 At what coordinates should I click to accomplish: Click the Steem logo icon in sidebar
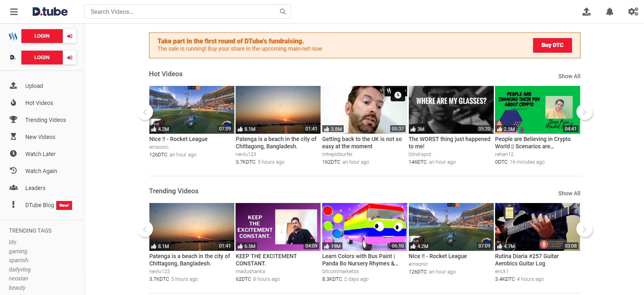13,36
